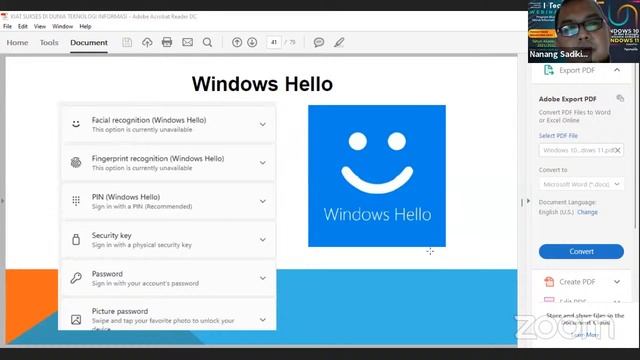Click copy icon beside Adobe Export PDF
The height and width of the screenshot is (360, 640).
620,98
